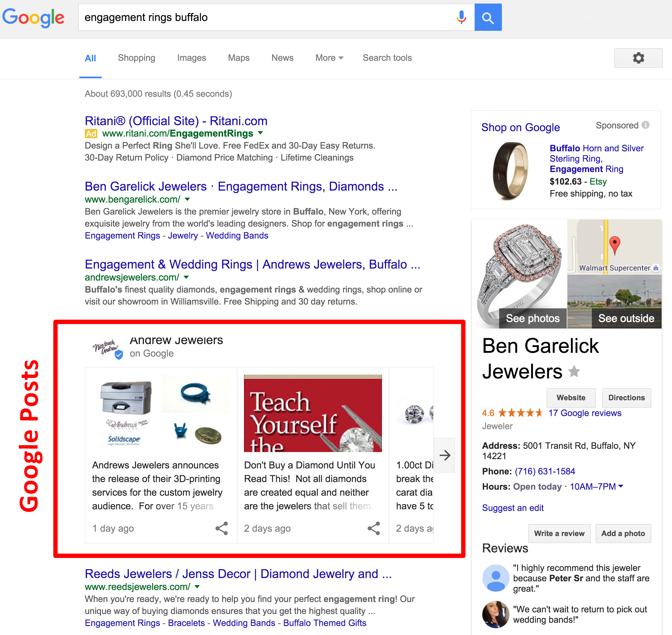Open Andrews Jewelers Engagement & Wedding Rings result
672x635 pixels.
tap(252, 264)
